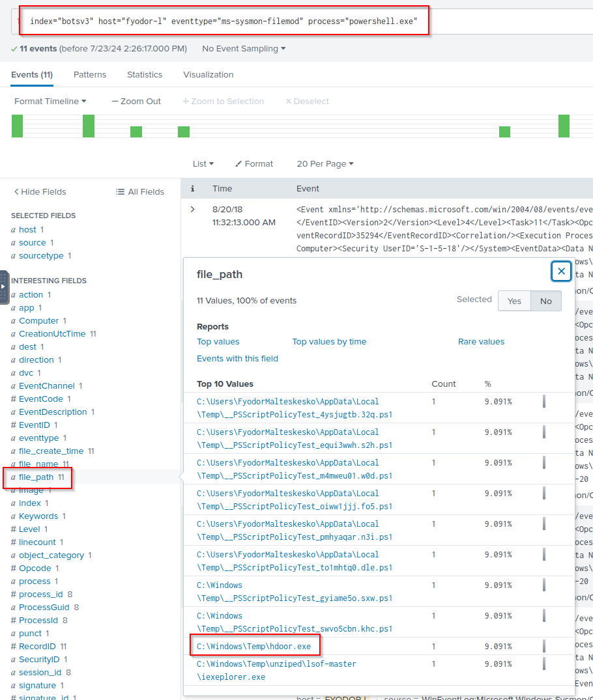Open the List view dropdown

tap(203, 164)
